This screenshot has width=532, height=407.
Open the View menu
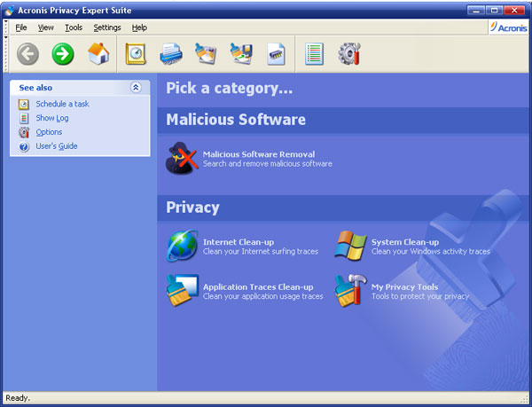(45, 27)
